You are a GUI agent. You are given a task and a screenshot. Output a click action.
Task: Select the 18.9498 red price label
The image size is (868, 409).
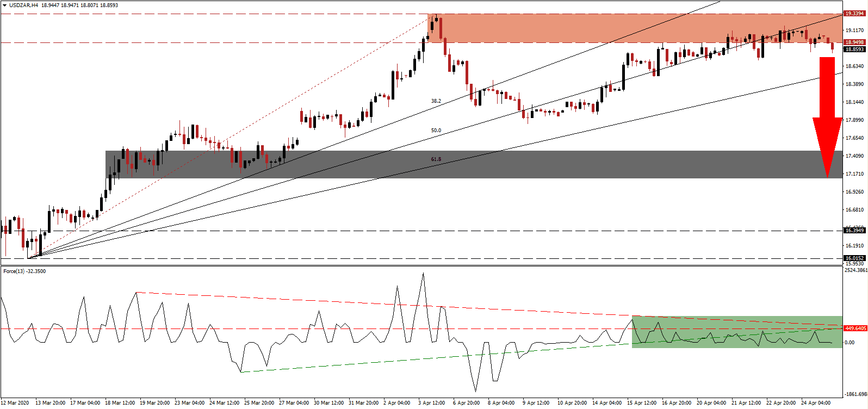click(854, 42)
